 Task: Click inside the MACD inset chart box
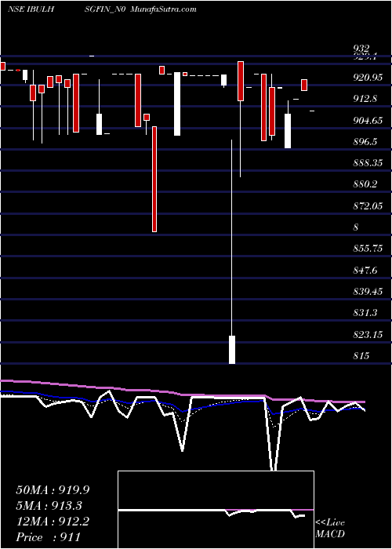[x=216, y=510]
